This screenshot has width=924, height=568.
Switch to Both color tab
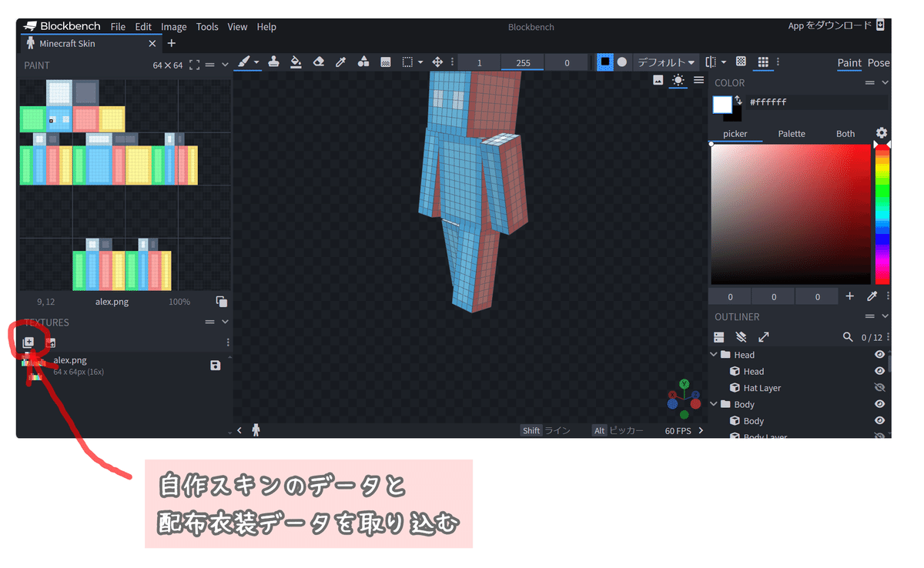click(x=845, y=134)
